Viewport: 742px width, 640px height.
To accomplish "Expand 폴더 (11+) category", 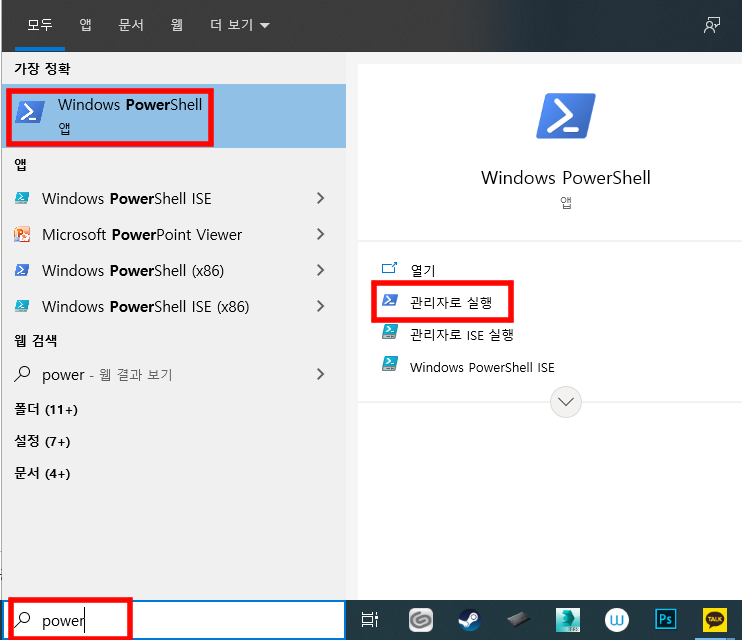I will [x=46, y=409].
